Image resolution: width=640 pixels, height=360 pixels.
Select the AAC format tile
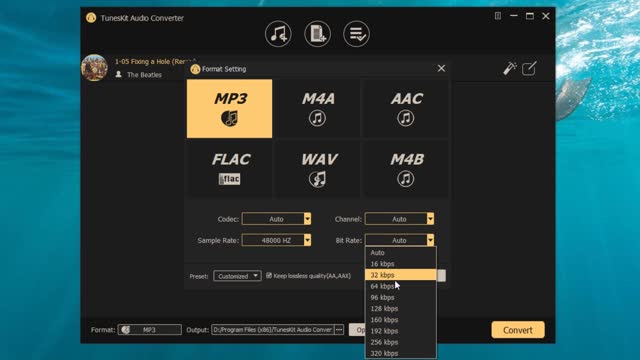pyautogui.click(x=406, y=109)
